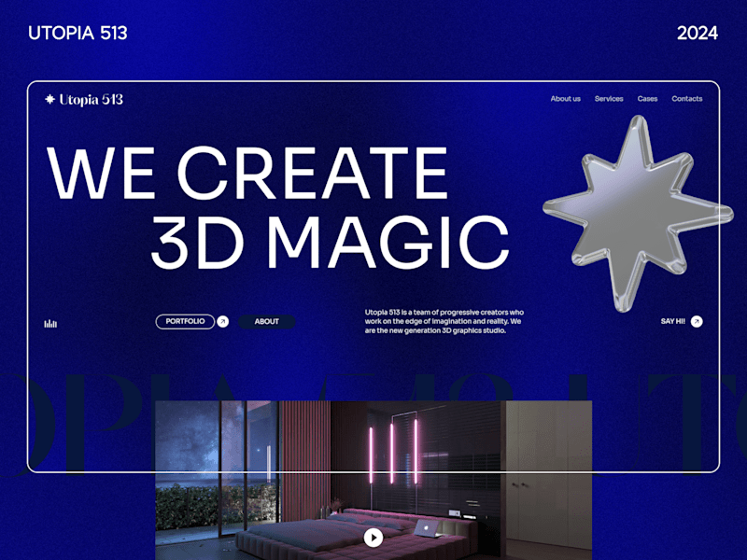This screenshot has height=560, width=747.
Task: Click the 3D glass star graphic
Action: pyautogui.click(x=638, y=214)
